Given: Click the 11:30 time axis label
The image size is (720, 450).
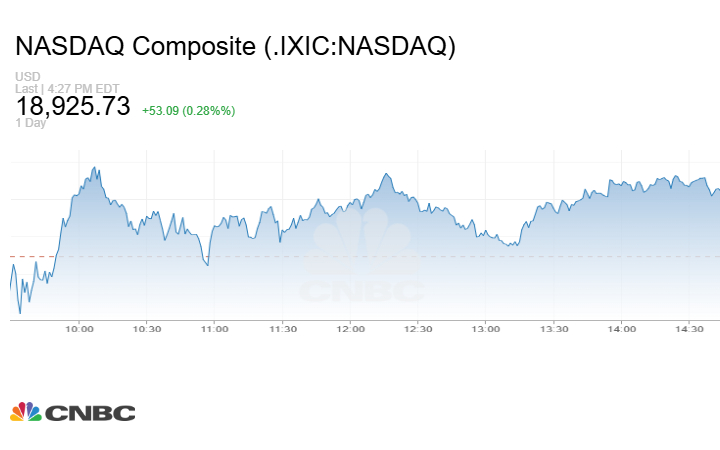Looking at the screenshot, I should (x=283, y=329).
